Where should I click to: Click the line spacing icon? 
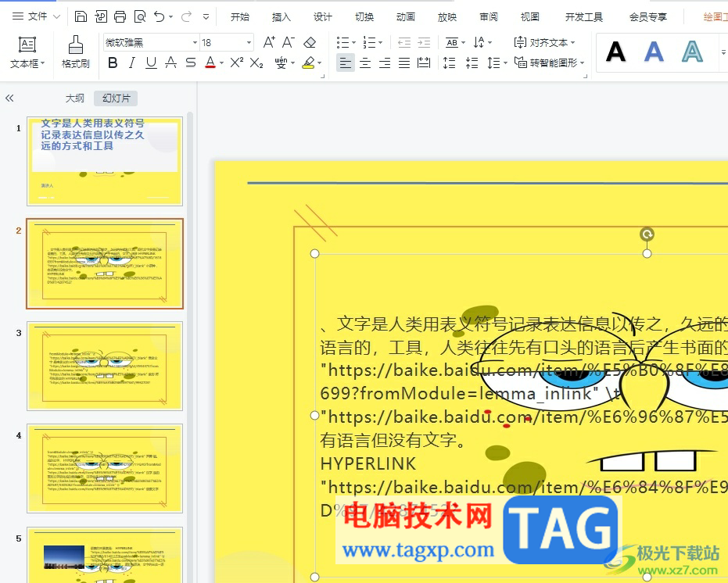point(493,63)
